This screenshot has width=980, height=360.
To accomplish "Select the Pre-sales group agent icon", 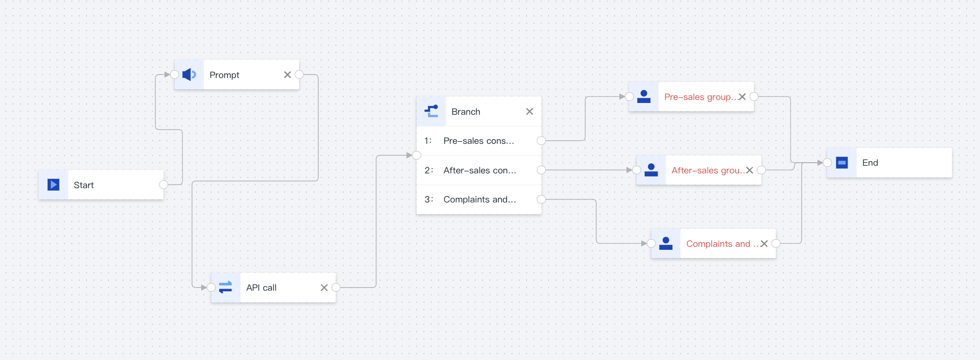I will pyautogui.click(x=643, y=96).
